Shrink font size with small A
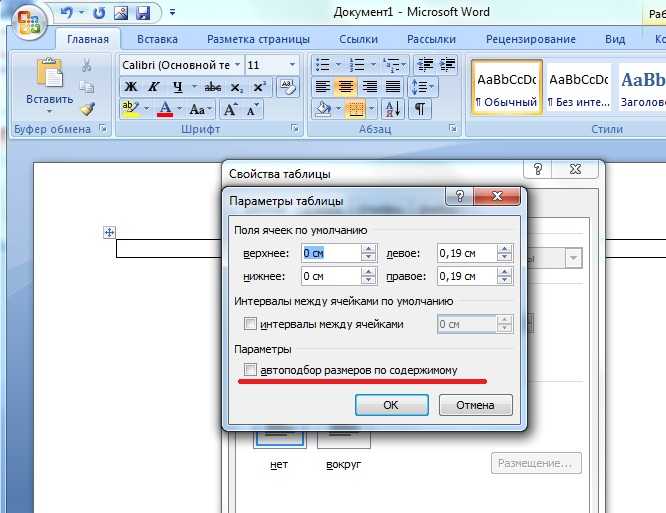Image resolution: width=666 pixels, height=513 pixels. [252, 110]
